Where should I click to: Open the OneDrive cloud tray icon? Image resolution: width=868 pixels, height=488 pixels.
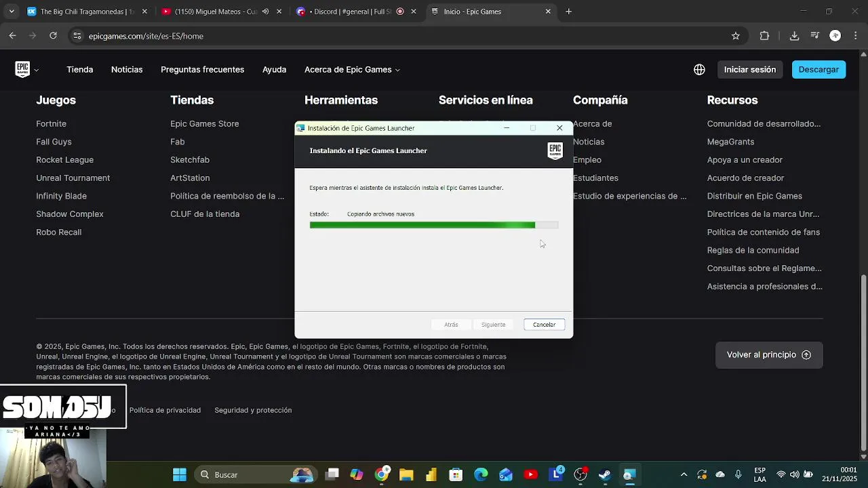coord(720,474)
